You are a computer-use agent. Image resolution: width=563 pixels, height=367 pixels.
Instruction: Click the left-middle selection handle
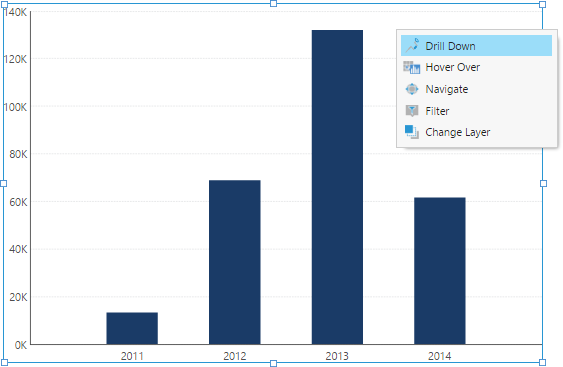coord(4,184)
